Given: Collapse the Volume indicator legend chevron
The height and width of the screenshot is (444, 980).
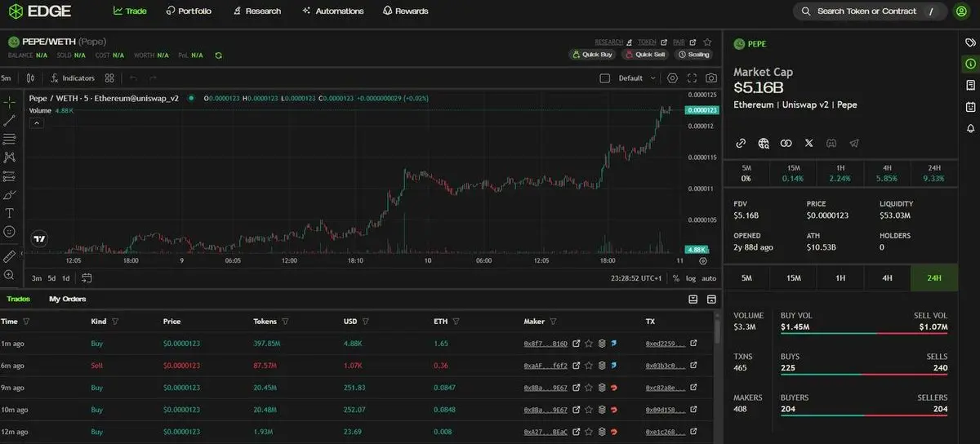Looking at the screenshot, I should 36,123.
